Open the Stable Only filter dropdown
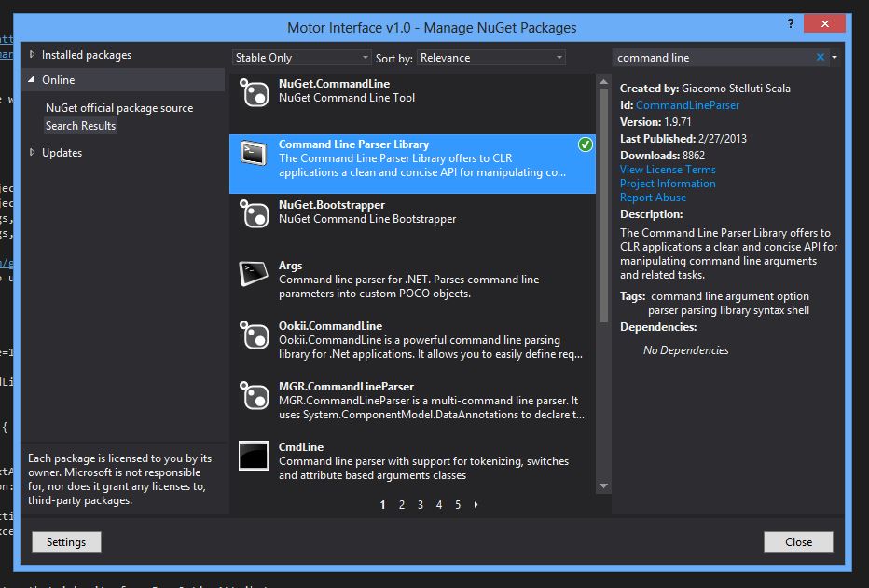 click(x=300, y=57)
